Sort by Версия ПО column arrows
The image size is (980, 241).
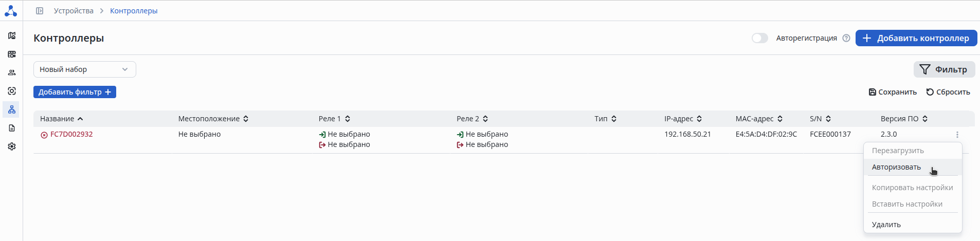click(x=925, y=119)
